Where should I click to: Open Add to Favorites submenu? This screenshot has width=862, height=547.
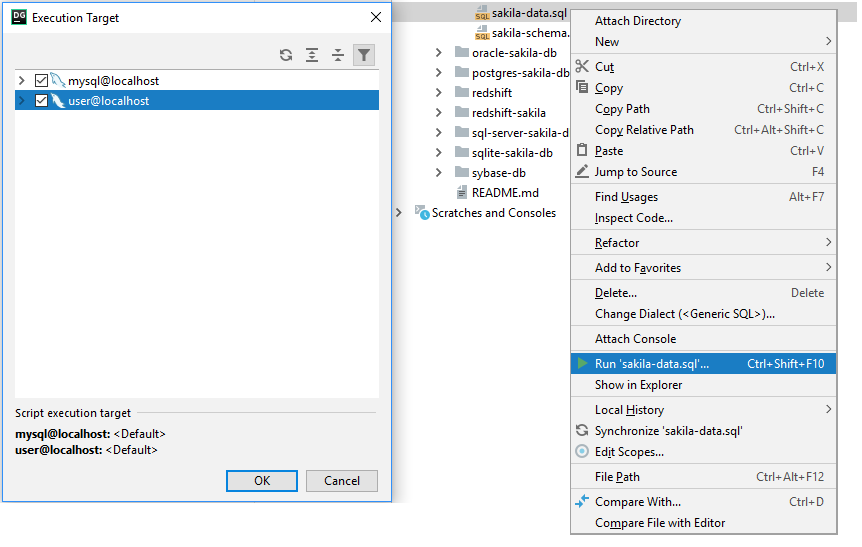tap(704, 268)
